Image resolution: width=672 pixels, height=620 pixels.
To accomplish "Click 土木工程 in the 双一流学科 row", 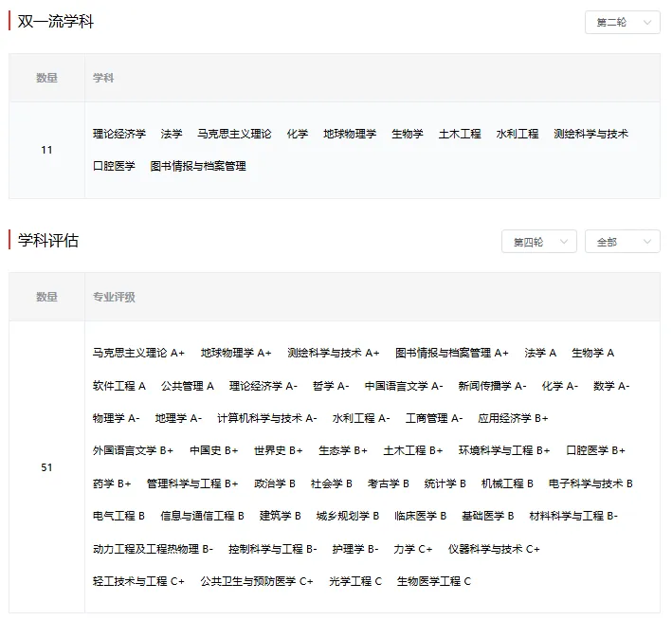I will click(460, 134).
